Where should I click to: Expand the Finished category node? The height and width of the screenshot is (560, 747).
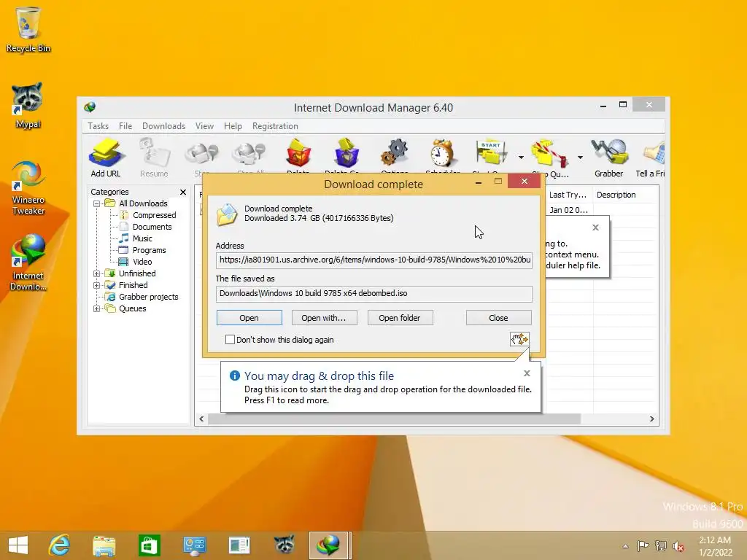(x=97, y=285)
